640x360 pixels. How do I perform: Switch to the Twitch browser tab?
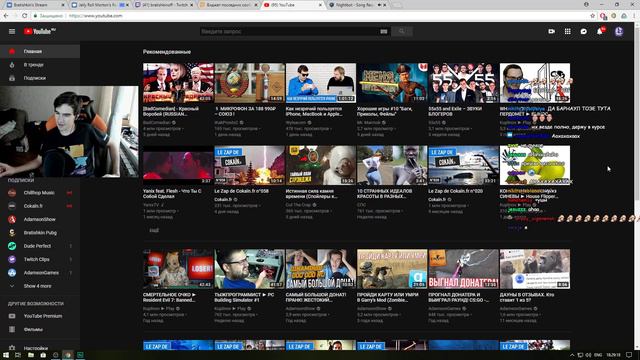tap(165, 5)
